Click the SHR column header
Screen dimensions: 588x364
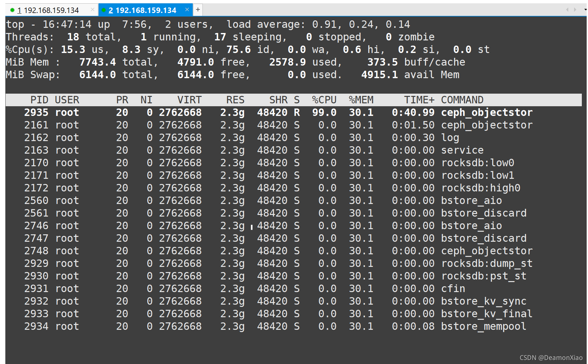tap(278, 100)
